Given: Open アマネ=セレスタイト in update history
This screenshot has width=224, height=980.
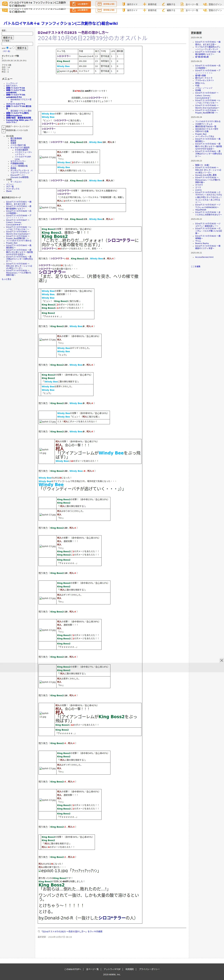Looking at the screenshot, I should 205,80.
